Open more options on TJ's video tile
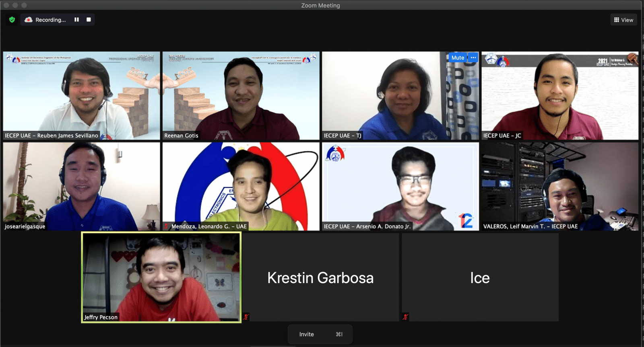The width and height of the screenshot is (644, 347). 473,57
